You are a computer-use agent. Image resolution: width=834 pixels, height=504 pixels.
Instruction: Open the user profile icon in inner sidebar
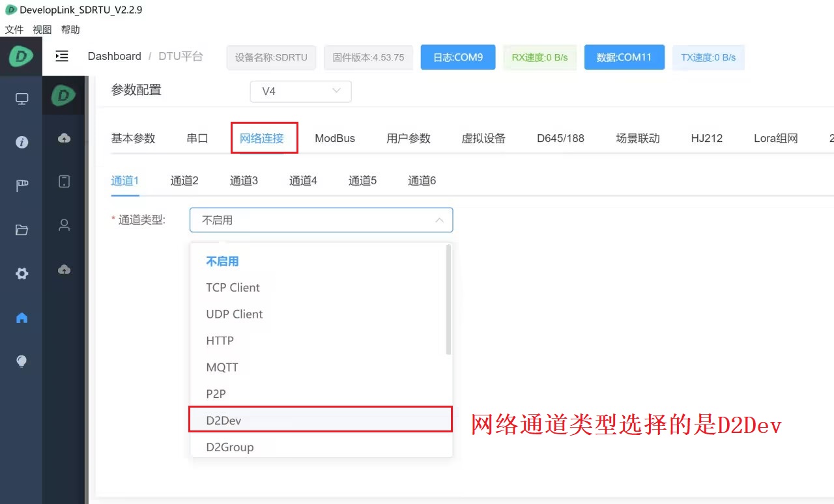pyautogui.click(x=64, y=225)
